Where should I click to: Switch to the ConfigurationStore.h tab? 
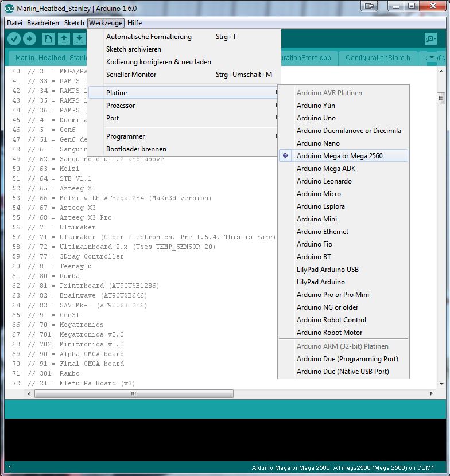pos(378,58)
